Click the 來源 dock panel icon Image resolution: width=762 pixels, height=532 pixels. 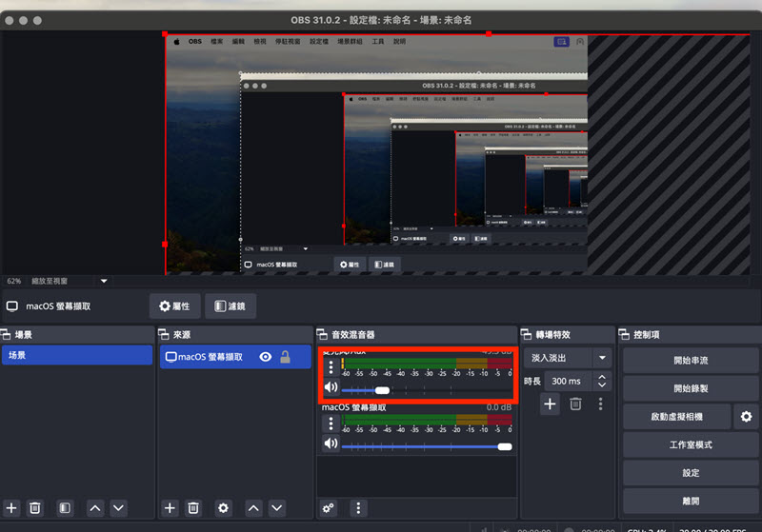coord(164,334)
